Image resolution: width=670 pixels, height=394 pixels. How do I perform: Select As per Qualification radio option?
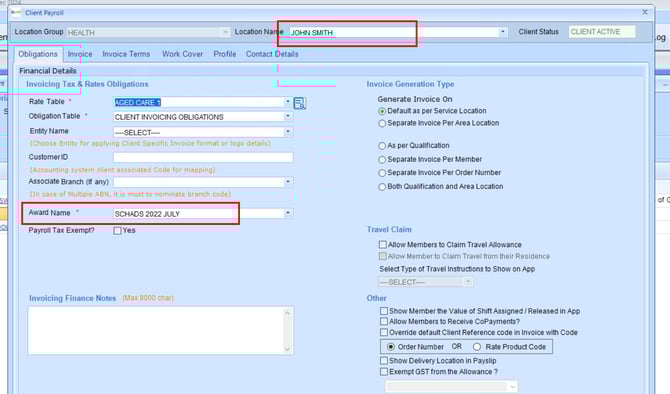[x=382, y=146]
